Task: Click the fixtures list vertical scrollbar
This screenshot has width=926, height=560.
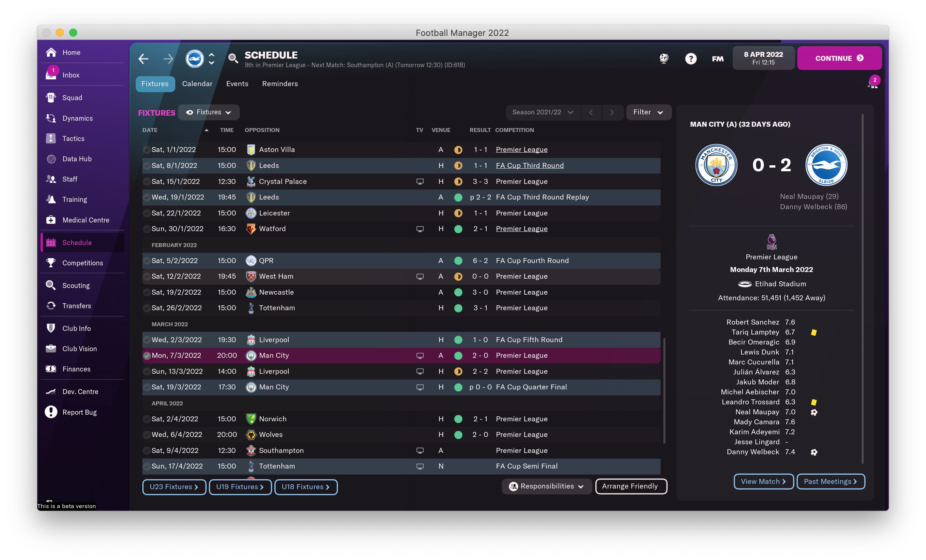Action: [664, 391]
